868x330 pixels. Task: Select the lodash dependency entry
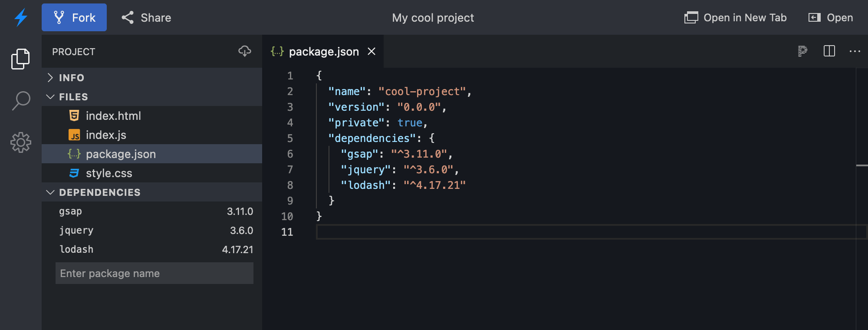[76, 250]
